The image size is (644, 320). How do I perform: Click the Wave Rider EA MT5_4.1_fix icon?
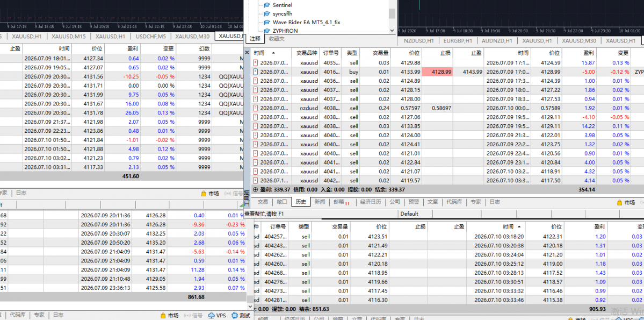point(267,22)
